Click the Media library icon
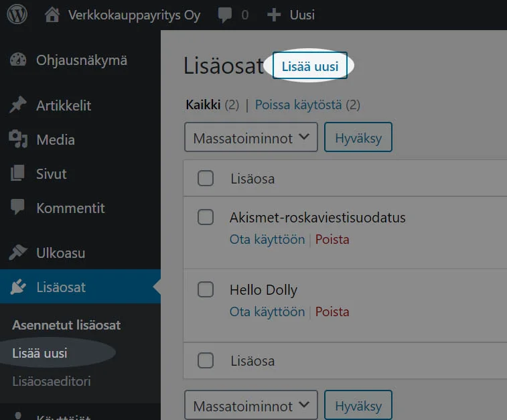507x420 pixels. [x=18, y=139]
